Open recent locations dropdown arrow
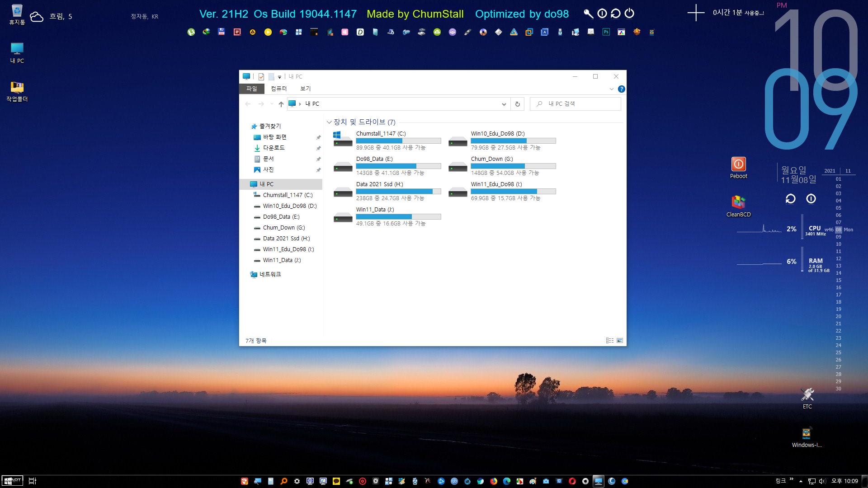The height and width of the screenshot is (488, 868). point(271,104)
